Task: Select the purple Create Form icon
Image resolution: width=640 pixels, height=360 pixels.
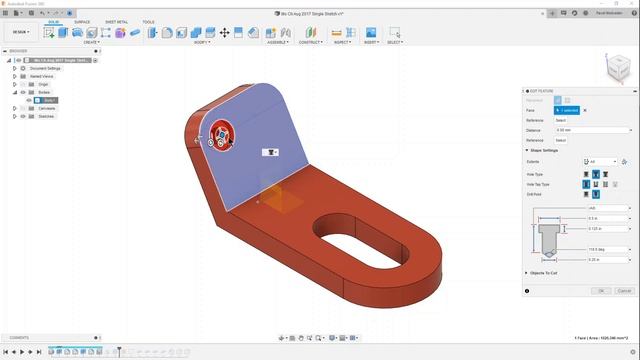Action: (120, 33)
